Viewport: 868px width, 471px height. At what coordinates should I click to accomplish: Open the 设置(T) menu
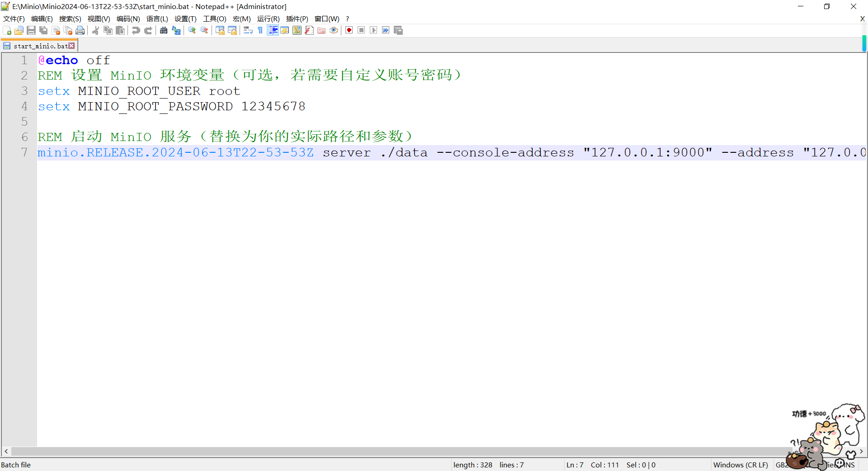[x=185, y=19]
